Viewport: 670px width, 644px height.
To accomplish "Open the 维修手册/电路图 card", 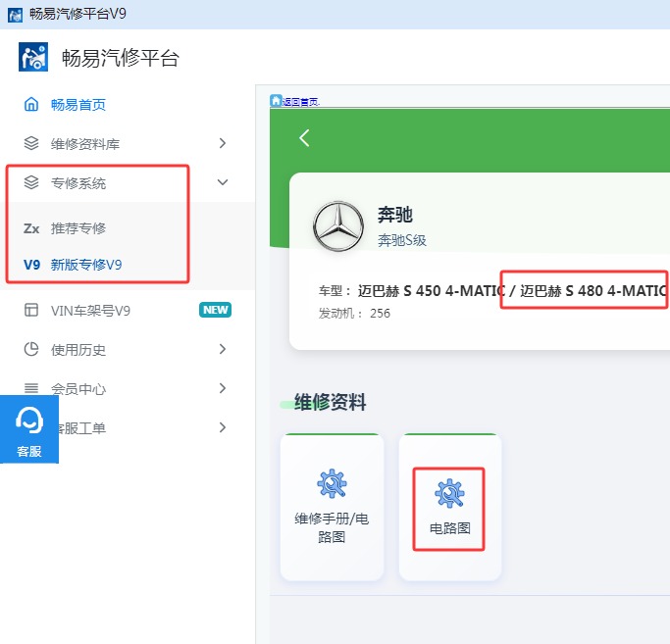I will click(332, 507).
